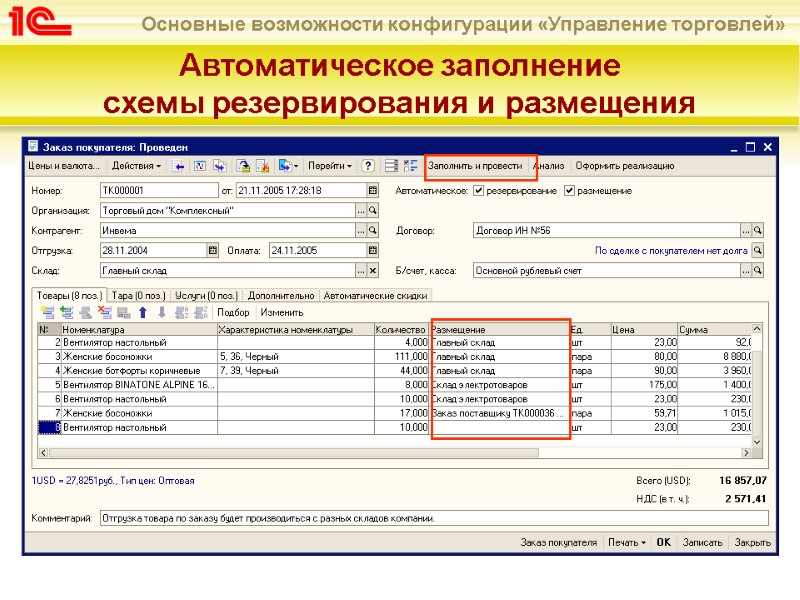800x600 pixels.
Task: Move the selected row up with blue arrow
Action: click(145, 311)
